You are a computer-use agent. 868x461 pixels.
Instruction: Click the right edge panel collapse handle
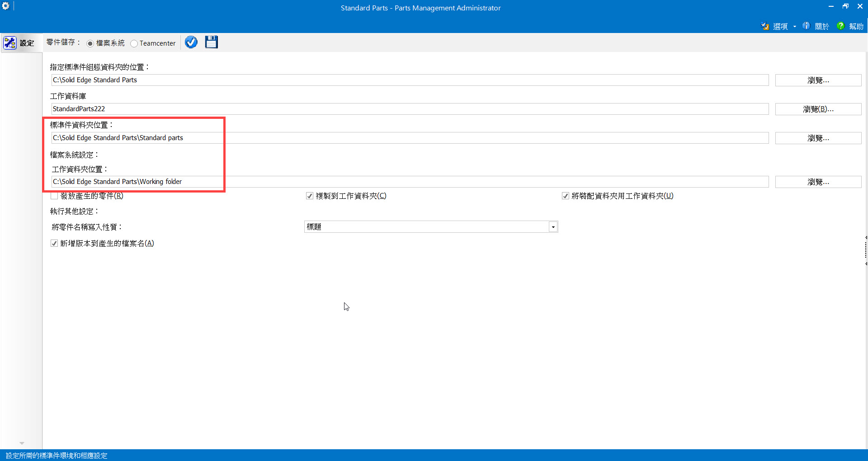866,250
